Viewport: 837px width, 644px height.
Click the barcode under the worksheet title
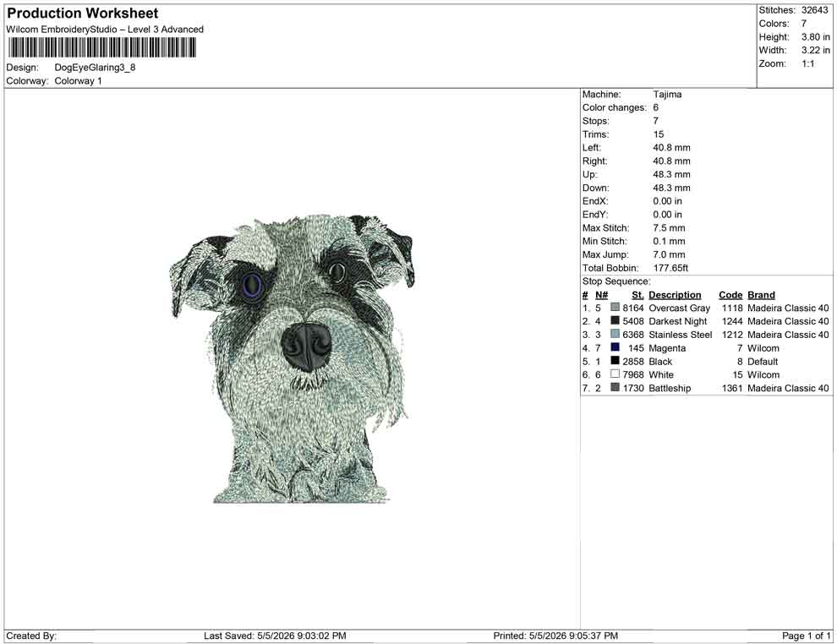[x=101, y=48]
